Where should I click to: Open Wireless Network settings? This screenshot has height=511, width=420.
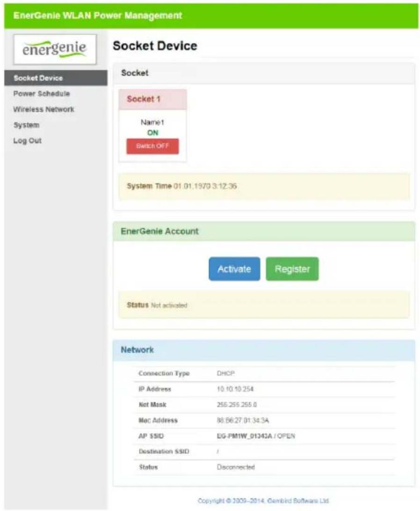tap(43, 109)
